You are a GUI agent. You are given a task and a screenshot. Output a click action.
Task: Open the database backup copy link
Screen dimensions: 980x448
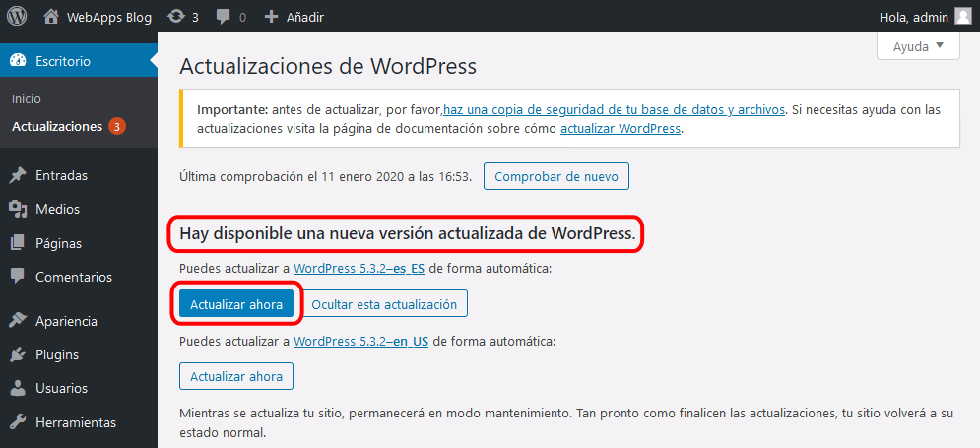point(615,110)
